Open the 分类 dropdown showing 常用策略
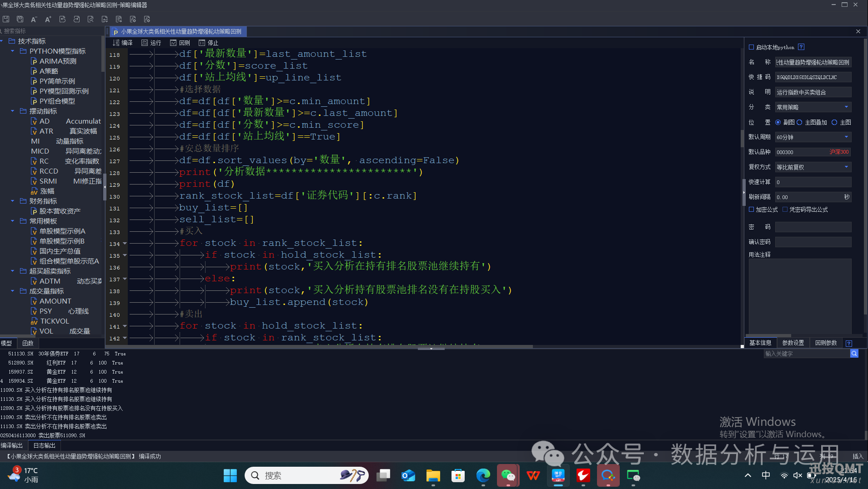The image size is (868, 489). point(813,107)
